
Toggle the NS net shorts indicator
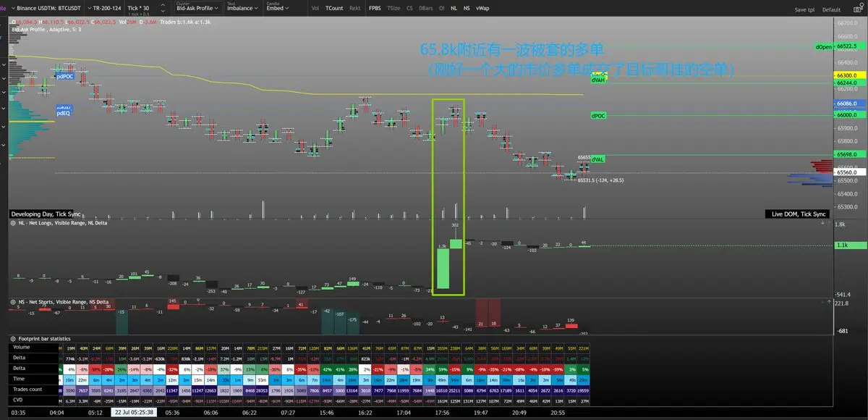[467, 9]
